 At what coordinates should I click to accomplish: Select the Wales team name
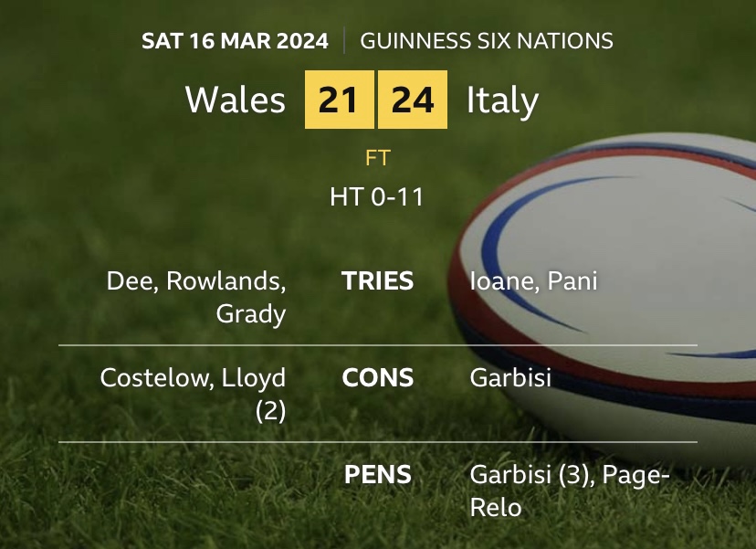[x=236, y=100]
